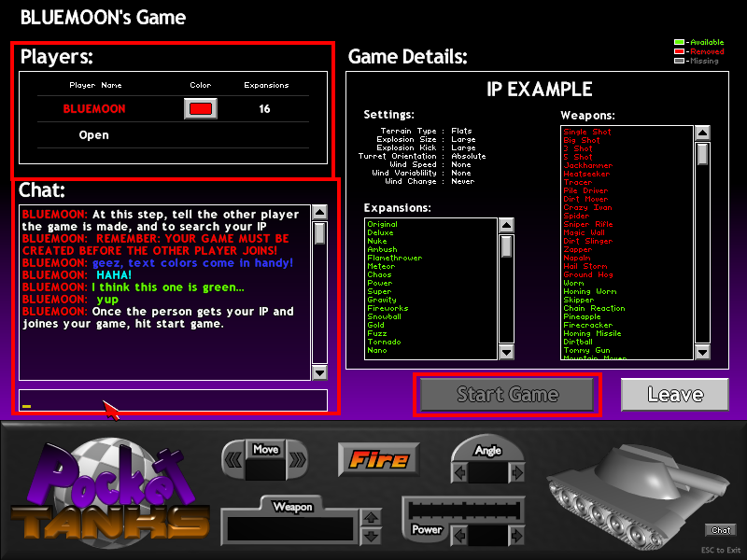Lower Power with the left arrow

coord(459,536)
